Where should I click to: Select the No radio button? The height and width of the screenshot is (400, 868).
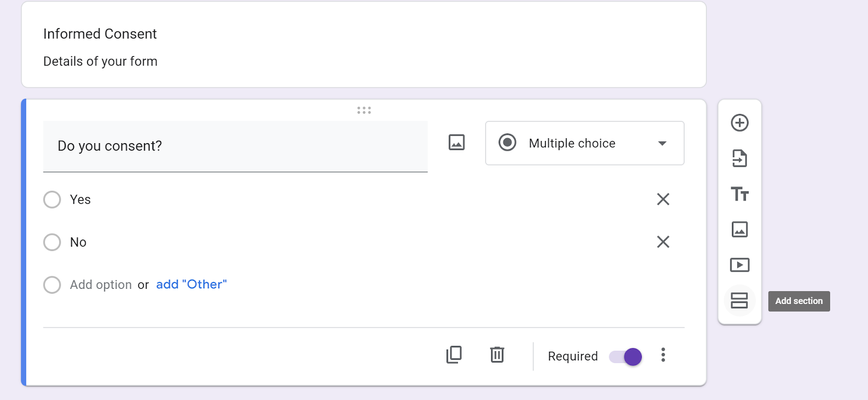point(52,242)
